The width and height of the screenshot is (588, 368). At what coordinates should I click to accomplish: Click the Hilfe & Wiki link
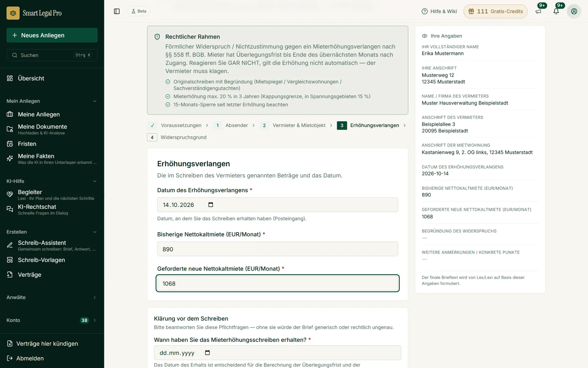point(439,11)
